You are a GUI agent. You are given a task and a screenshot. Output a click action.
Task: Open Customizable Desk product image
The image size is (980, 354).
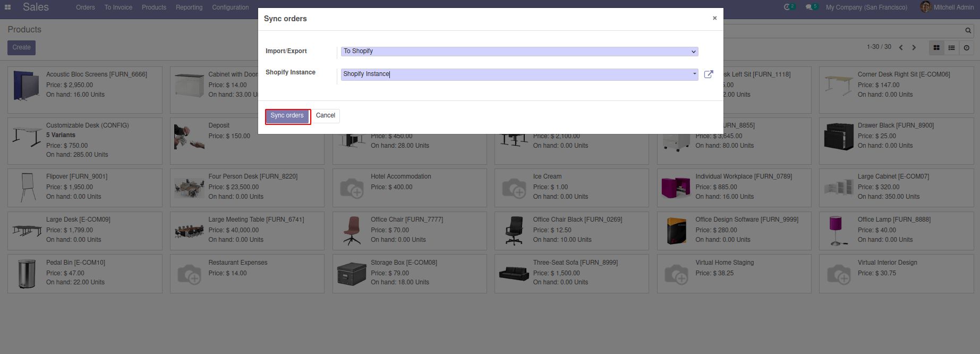27,137
